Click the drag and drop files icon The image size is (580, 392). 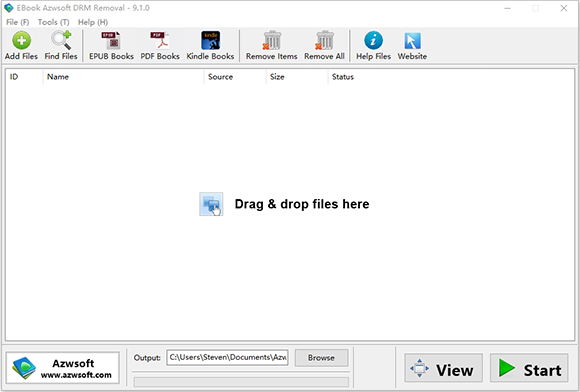[211, 204]
